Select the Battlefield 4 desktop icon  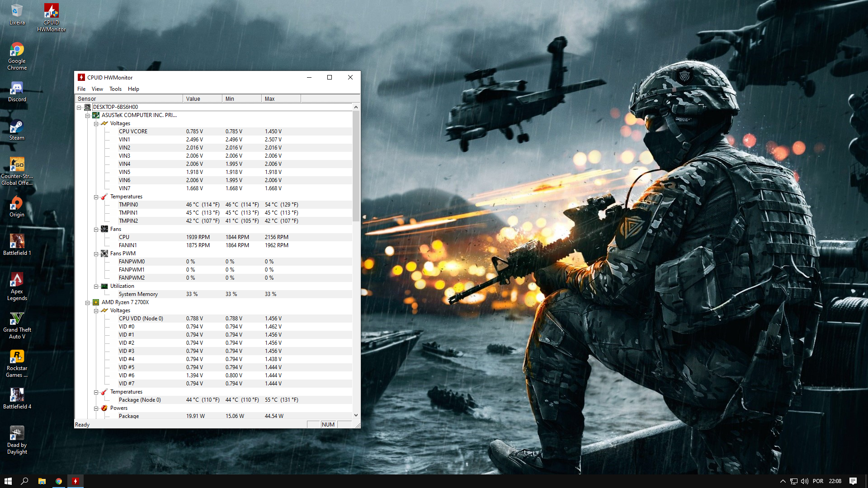click(17, 399)
